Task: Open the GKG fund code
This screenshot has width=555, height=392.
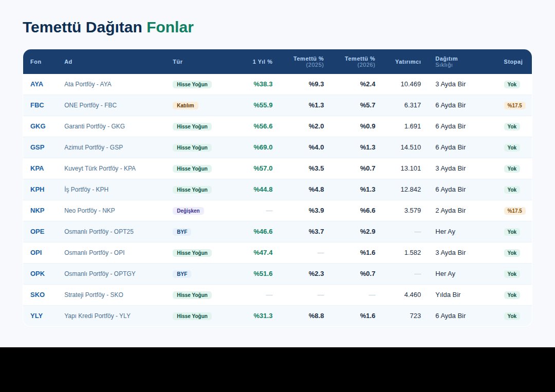Action: (38, 126)
